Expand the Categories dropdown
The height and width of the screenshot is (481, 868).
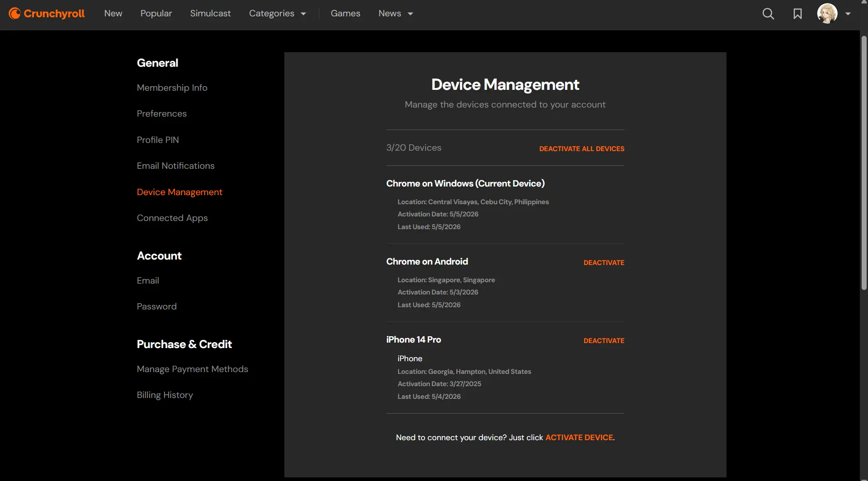click(x=278, y=14)
